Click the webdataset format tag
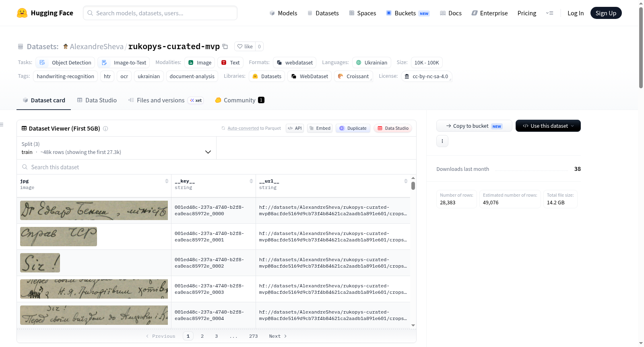This screenshot has width=644, height=347. 295,62
